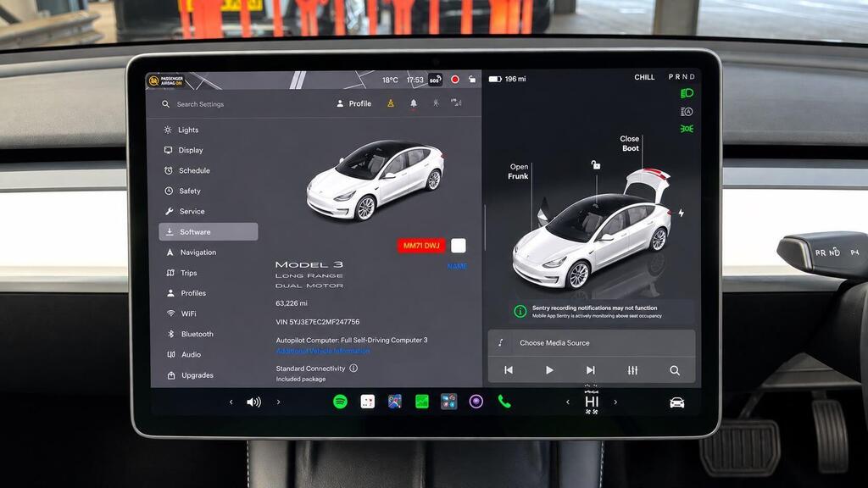The image size is (868, 488).
Task: Tap the unlock padlock above the car
Action: click(x=596, y=165)
